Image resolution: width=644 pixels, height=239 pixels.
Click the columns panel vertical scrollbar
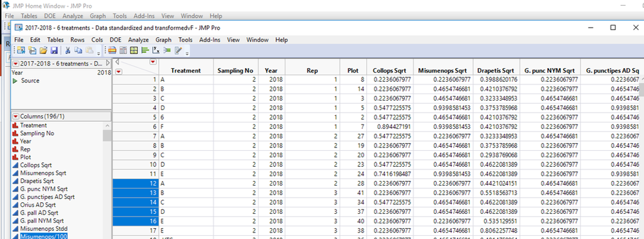pyautogui.click(x=107, y=180)
